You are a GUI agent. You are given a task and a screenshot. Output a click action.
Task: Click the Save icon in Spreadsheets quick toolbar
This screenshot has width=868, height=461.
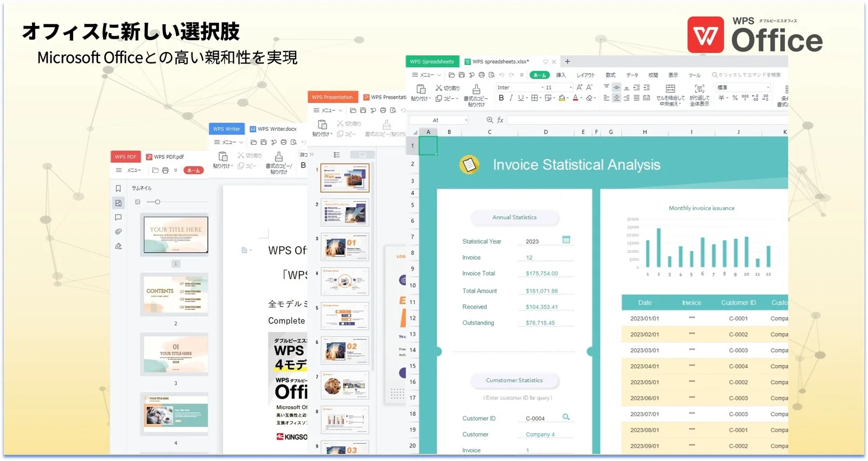462,75
